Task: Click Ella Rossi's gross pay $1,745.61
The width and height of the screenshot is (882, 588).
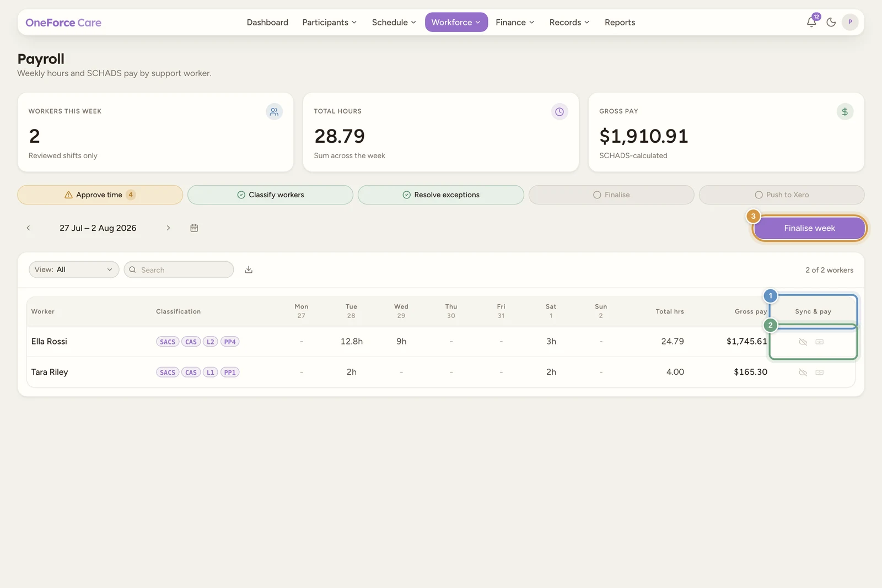Action: click(747, 342)
